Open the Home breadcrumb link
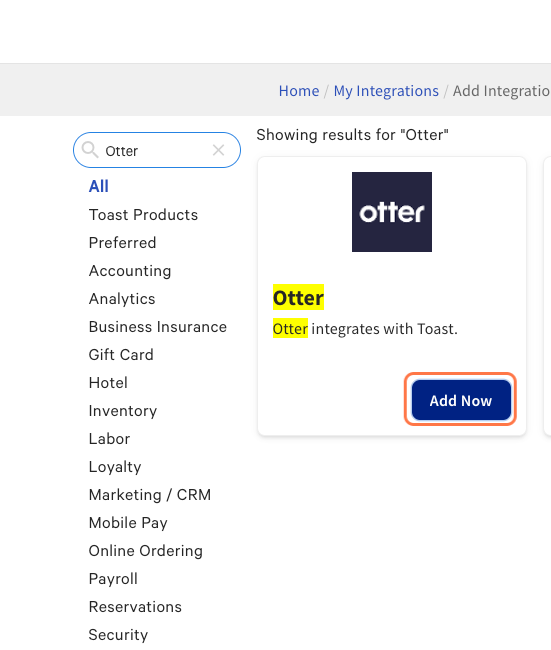The height and width of the screenshot is (650, 551). click(299, 91)
